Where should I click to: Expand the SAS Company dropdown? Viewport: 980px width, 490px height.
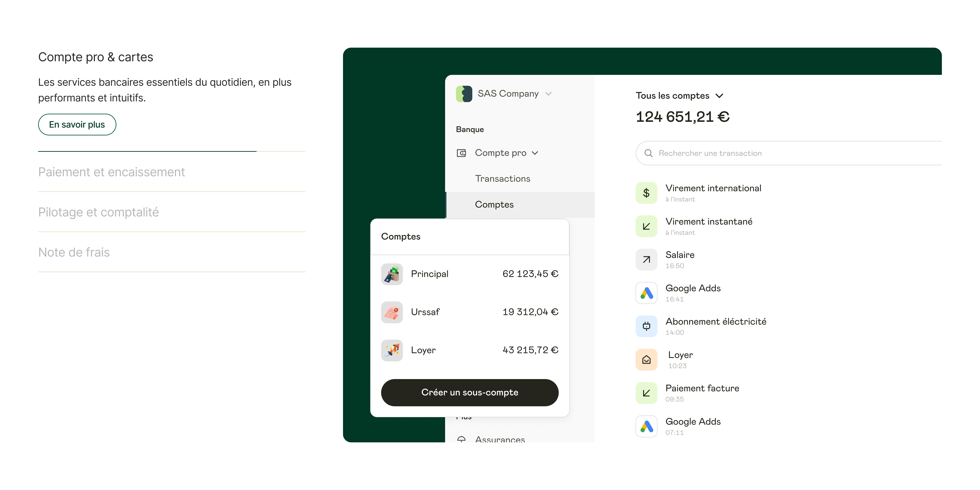coord(548,94)
